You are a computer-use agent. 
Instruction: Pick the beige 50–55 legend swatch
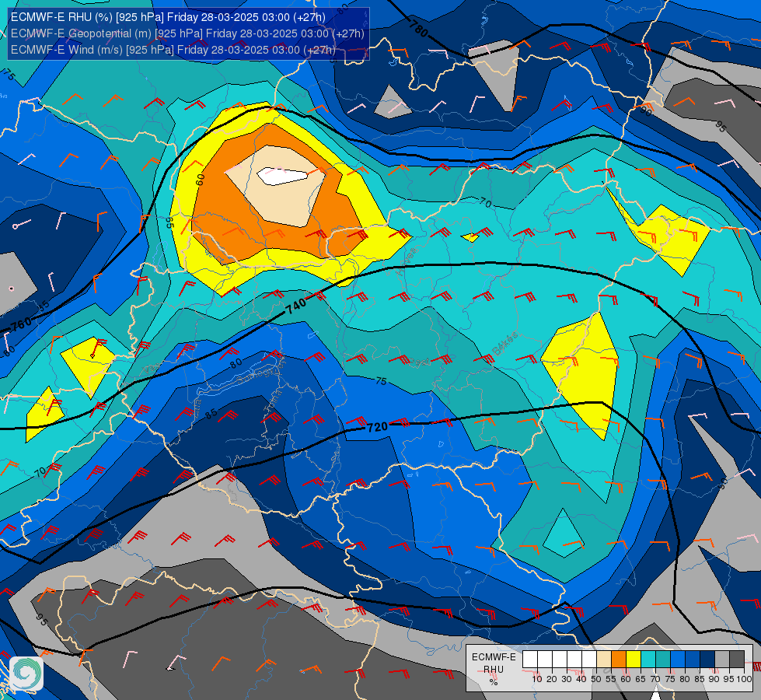coord(604,660)
